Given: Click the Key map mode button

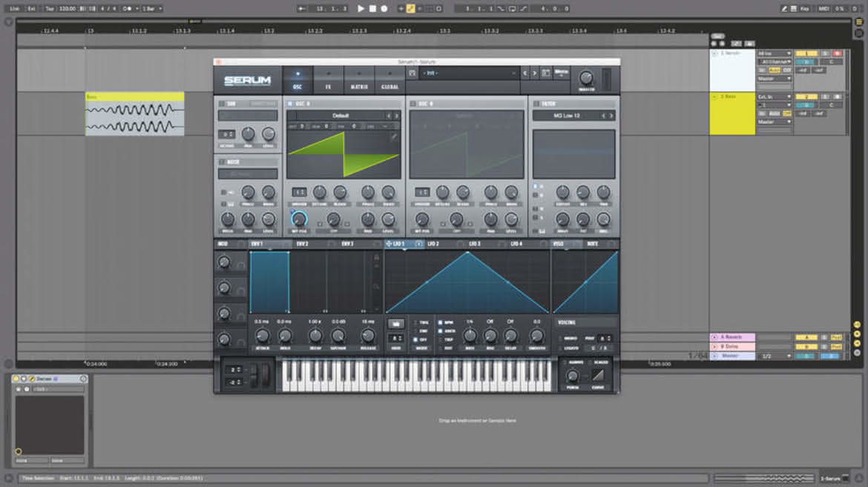Looking at the screenshot, I should (x=804, y=8).
